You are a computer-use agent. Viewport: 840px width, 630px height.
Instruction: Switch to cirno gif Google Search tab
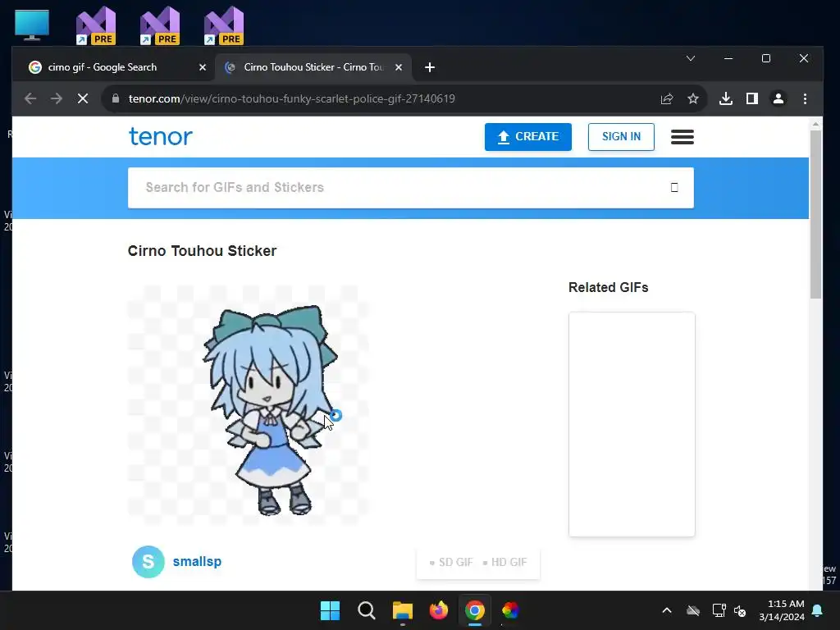tap(113, 67)
